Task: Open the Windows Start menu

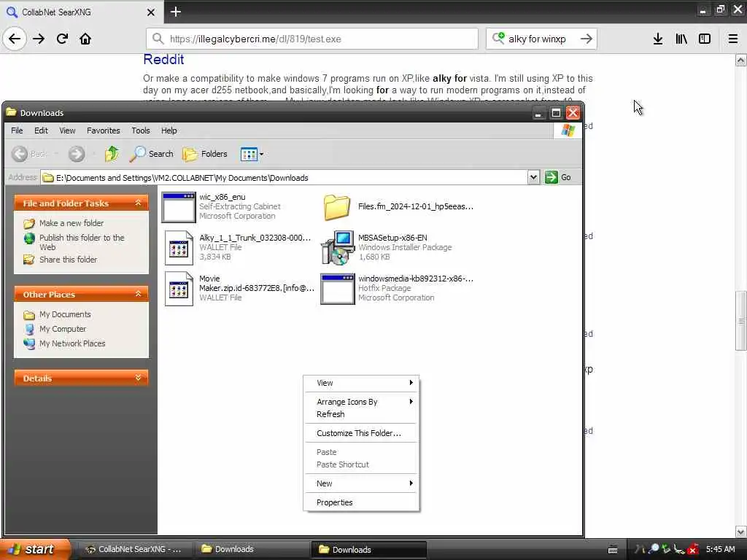Action: (35, 549)
